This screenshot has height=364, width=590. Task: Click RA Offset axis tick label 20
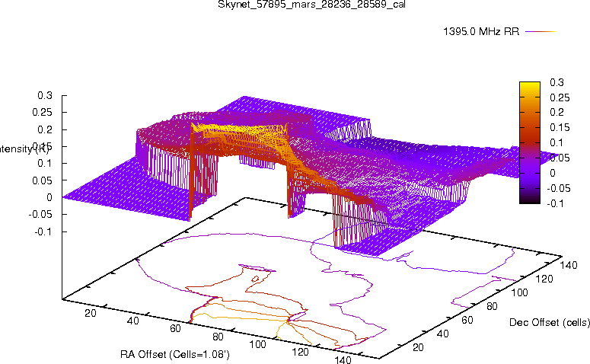91,313
